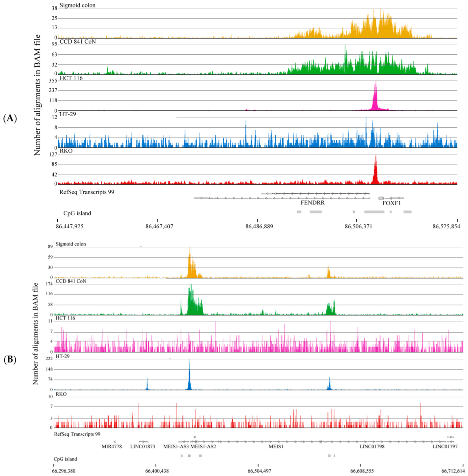
Task: Click the FENDRR gene label
Action: click(312, 203)
